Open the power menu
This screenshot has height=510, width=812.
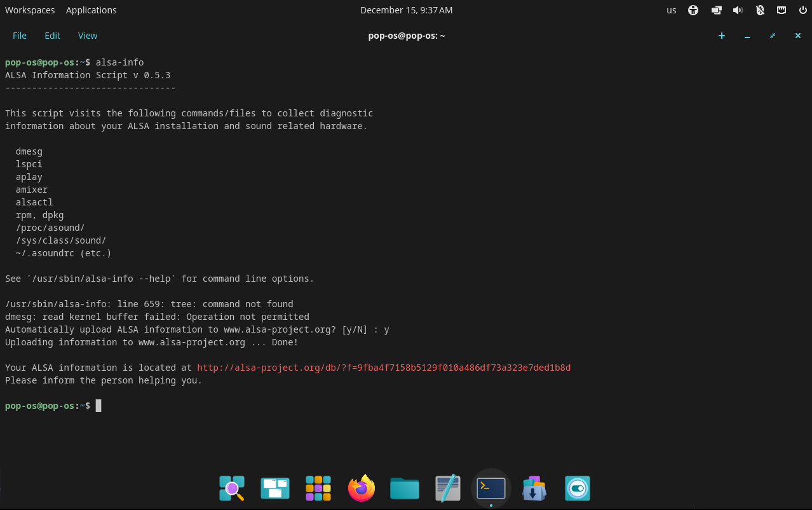802,10
